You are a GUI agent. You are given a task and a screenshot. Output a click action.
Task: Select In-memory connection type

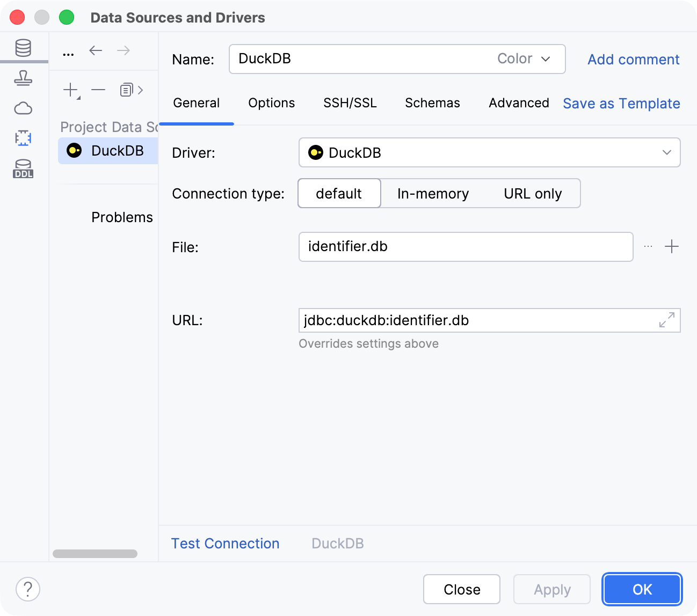tap(433, 193)
